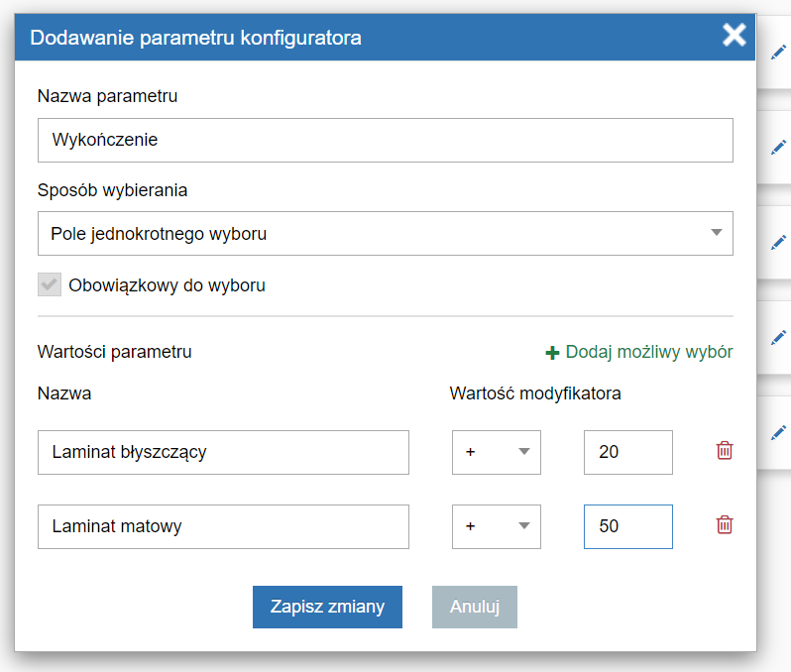Close the Dodawanie parametru konfiguratora dialog
The image size is (791, 672).
pos(734,36)
